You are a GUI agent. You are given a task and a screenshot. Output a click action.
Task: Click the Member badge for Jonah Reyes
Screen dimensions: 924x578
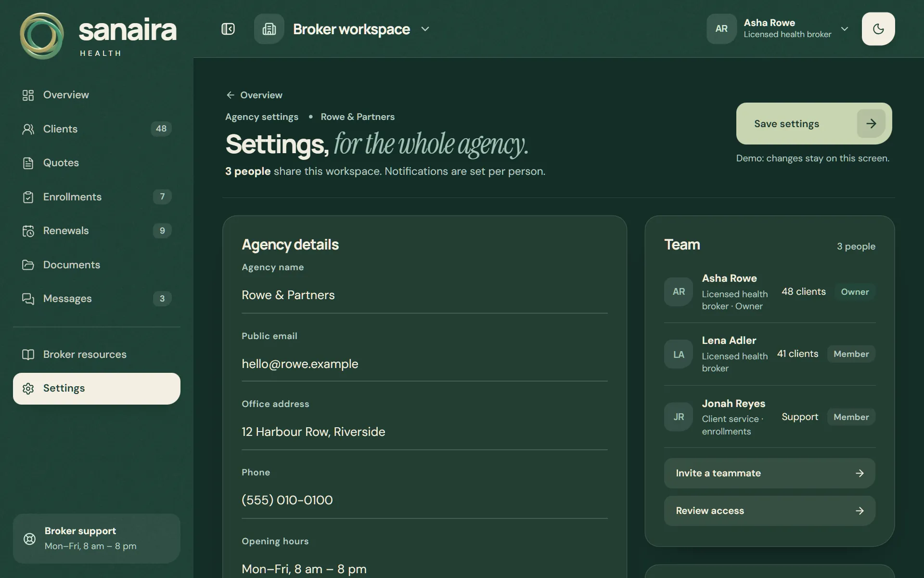pos(851,417)
